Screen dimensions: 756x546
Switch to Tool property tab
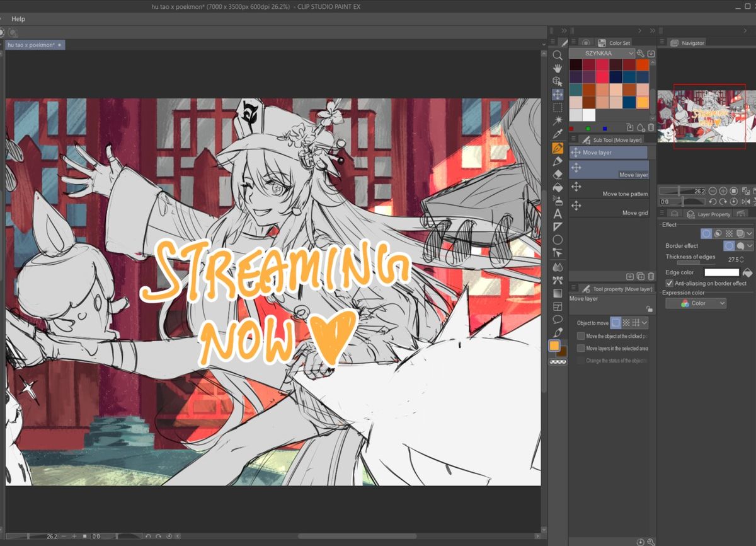click(x=617, y=289)
